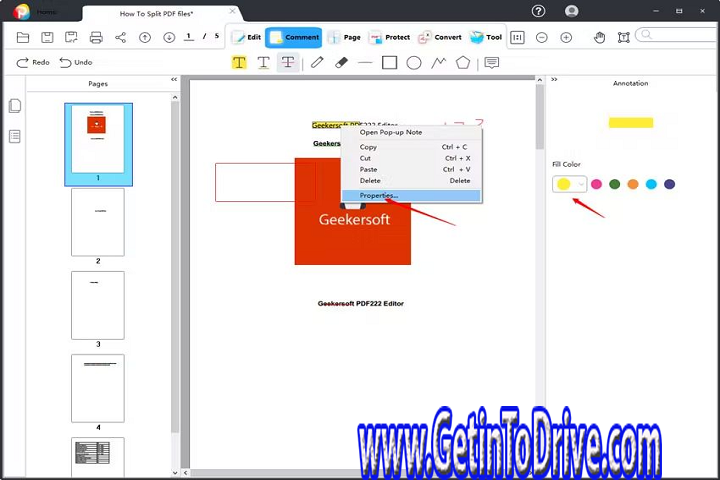The width and height of the screenshot is (720, 480).
Task: Click the Pages panel scroll down arrow
Action: (x=175, y=472)
